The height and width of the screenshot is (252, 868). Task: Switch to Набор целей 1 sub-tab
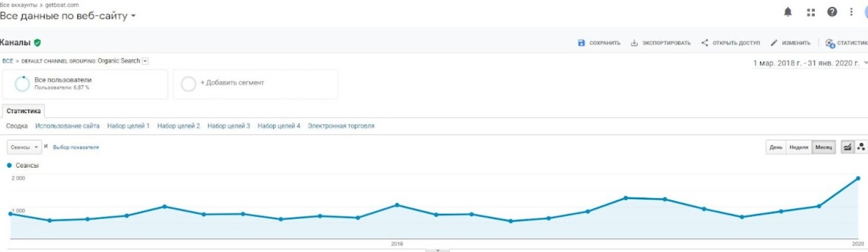pos(128,126)
